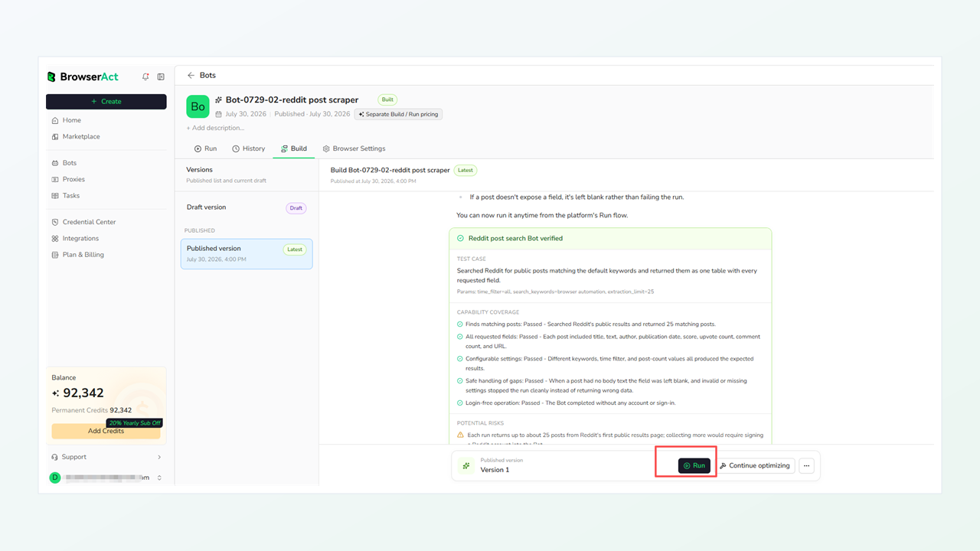This screenshot has height=551, width=980.
Task: Click the 20% Yearly Sub Off tag
Action: click(x=134, y=422)
